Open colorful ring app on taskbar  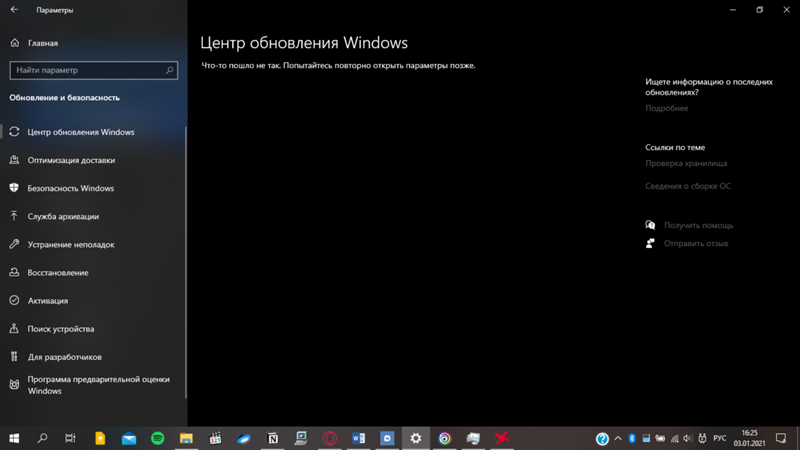pyautogui.click(x=445, y=438)
